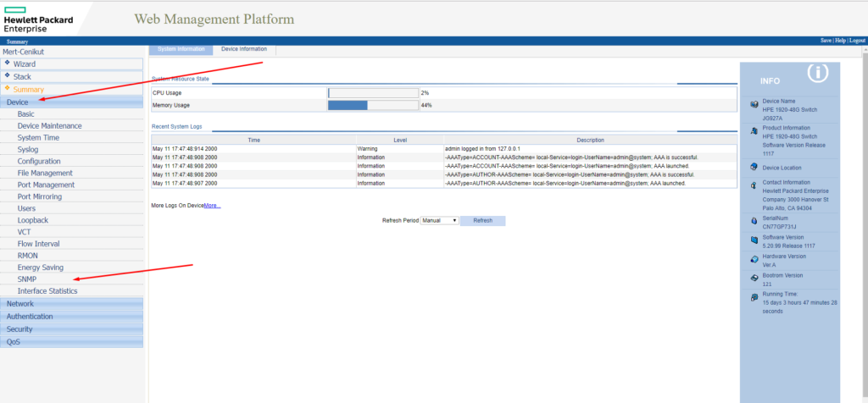
Task: Click the Running Time icon
Action: [754, 297]
